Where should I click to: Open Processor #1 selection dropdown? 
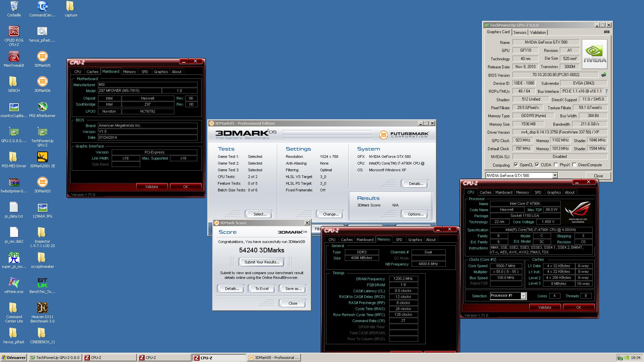click(x=523, y=296)
